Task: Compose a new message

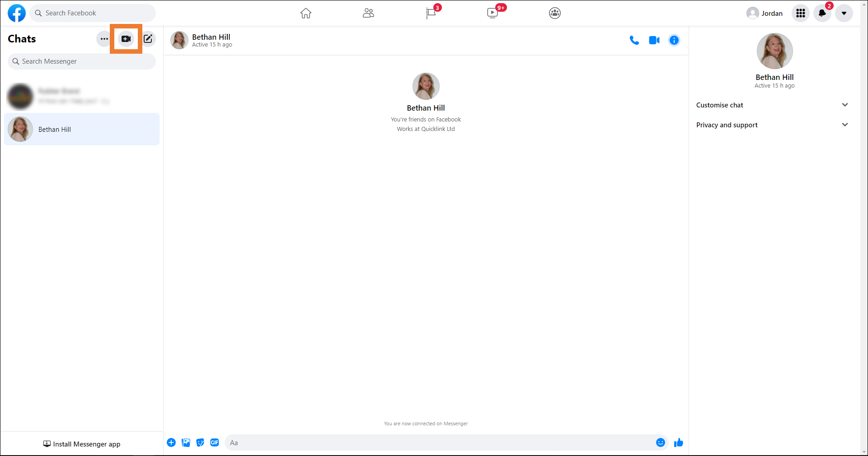Action: click(x=148, y=39)
